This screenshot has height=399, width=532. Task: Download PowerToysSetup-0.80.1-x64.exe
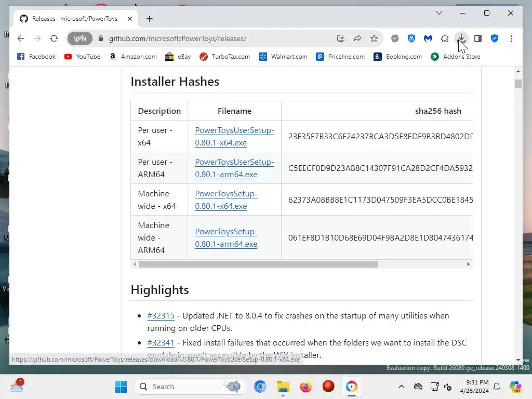coord(227,200)
